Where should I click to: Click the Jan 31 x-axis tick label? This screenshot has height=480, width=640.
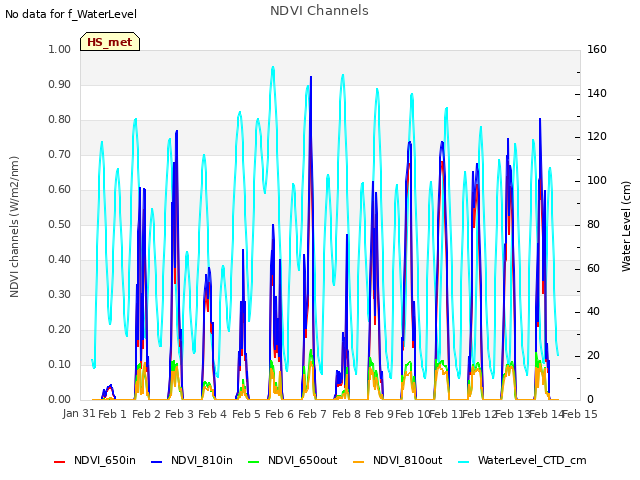click(79, 413)
